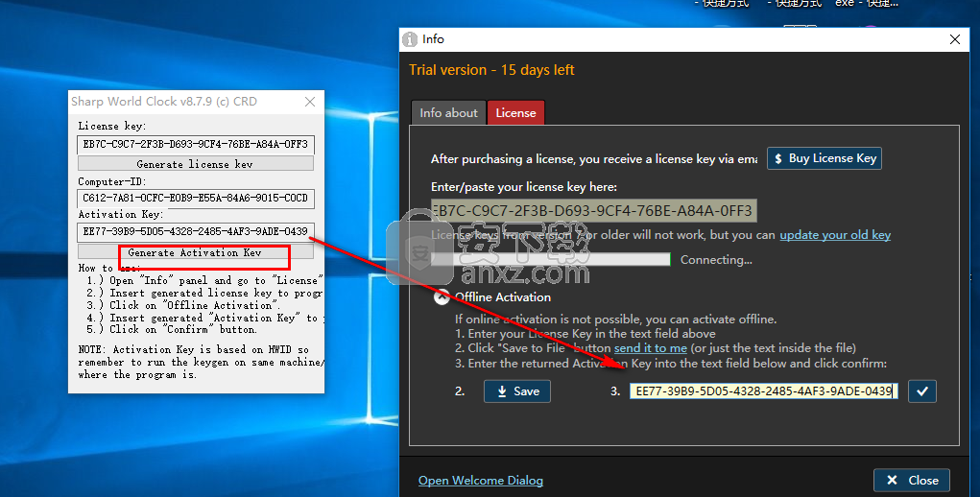The height and width of the screenshot is (497, 980).
Task: Click Generate license key in keygen
Action: pyautogui.click(x=196, y=163)
